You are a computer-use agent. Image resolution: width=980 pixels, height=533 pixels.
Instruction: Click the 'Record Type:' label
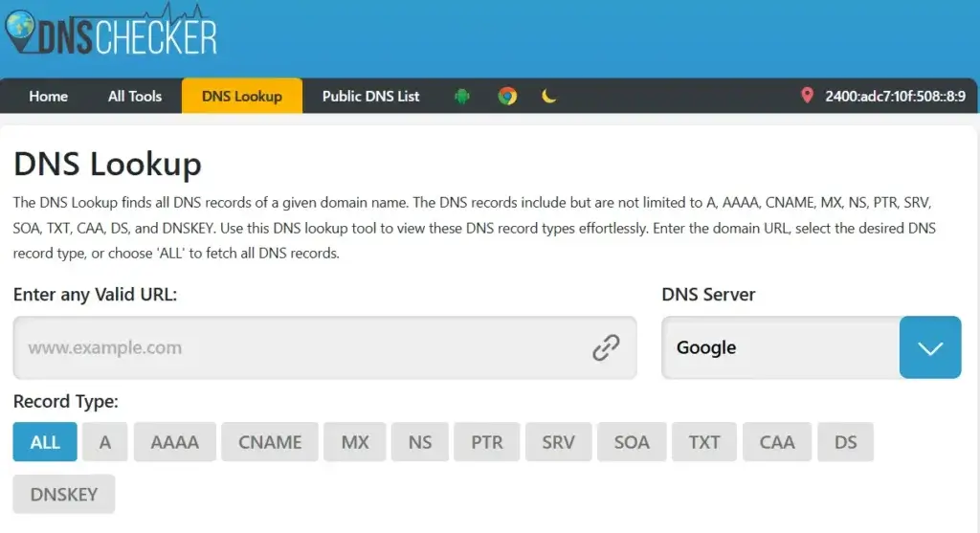(x=66, y=401)
